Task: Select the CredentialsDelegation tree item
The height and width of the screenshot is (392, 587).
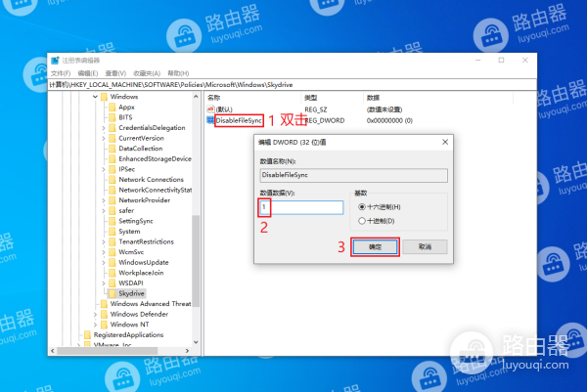Action: click(152, 128)
